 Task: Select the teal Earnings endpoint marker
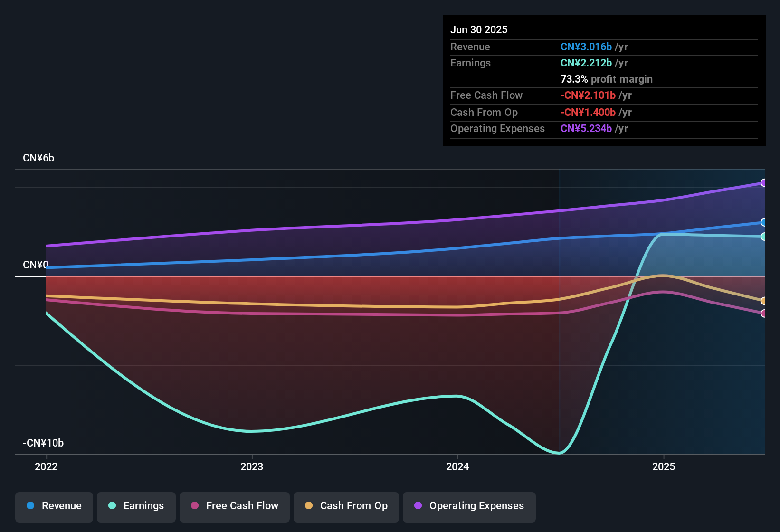[763, 237]
